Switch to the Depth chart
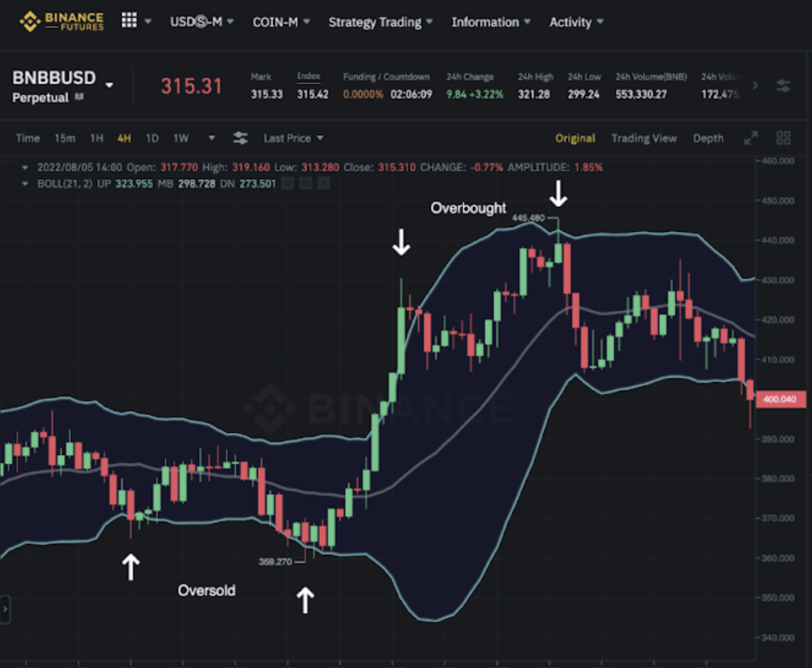Image resolution: width=812 pixels, height=668 pixels. point(708,139)
